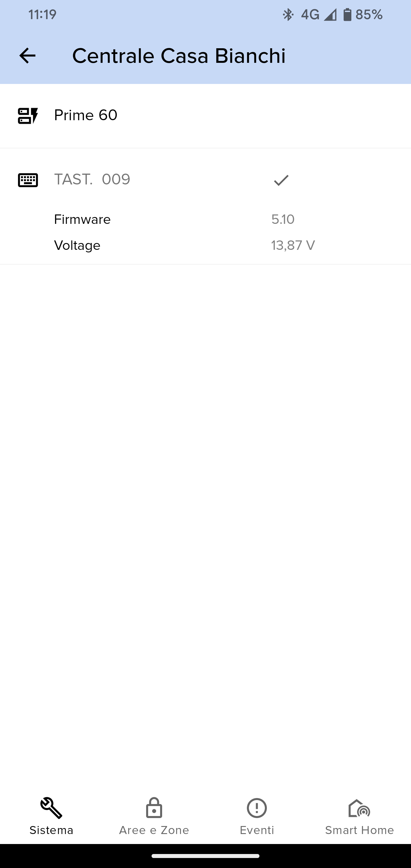Tap the checkmark next to TAST. 009
The height and width of the screenshot is (868, 411).
(281, 180)
